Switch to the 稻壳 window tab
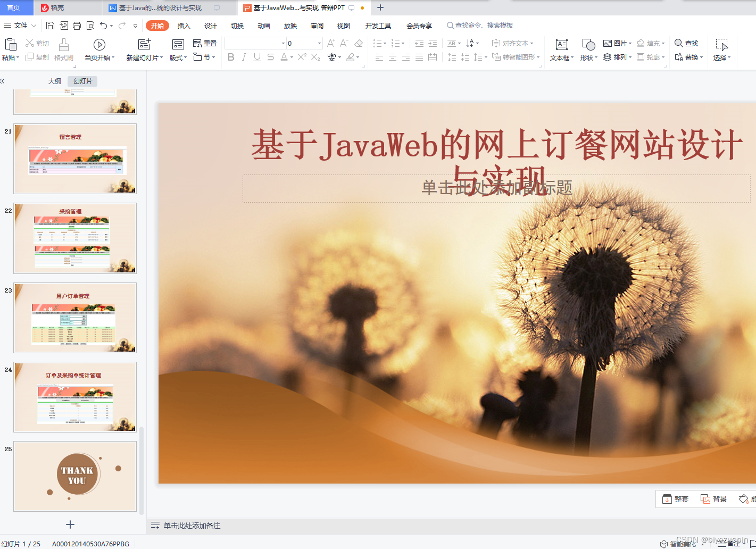The height and width of the screenshot is (549, 756). (x=67, y=8)
